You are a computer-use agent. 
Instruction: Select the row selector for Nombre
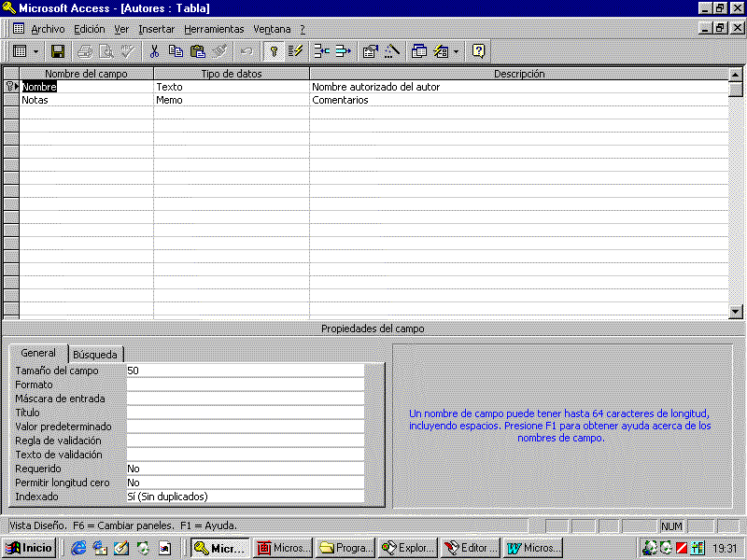pyautogui.click(x=11, y=87)
